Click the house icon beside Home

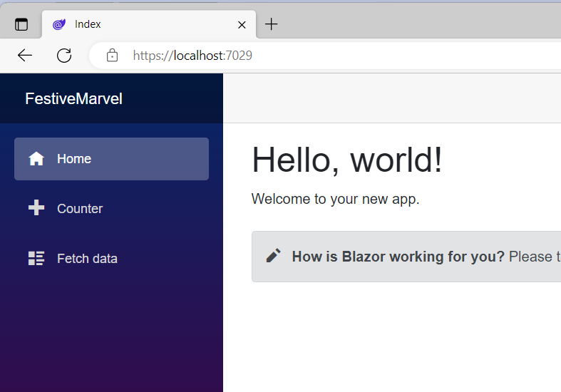tap(36, 159)
